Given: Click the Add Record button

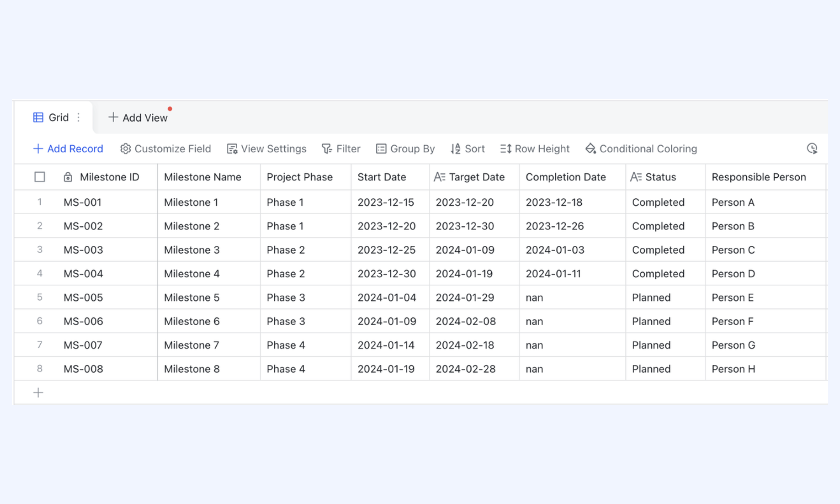Looking at the screenshot, I should (x=68, y=149).
